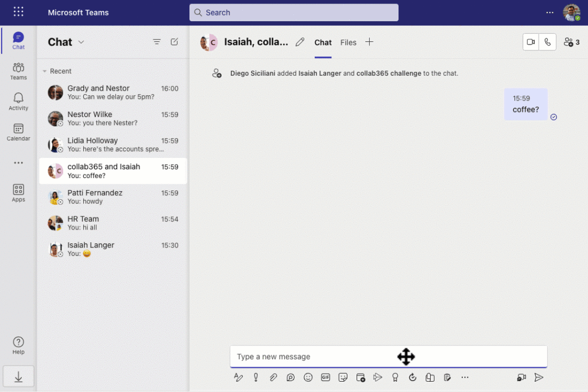588x392 pixels.
Task: Open the GIF picker
Action: click(326, 377)
